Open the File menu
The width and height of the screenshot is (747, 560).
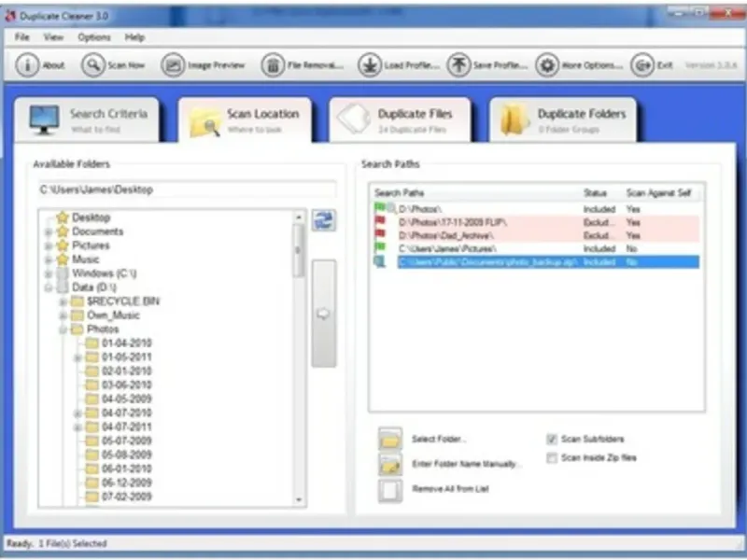21,37
